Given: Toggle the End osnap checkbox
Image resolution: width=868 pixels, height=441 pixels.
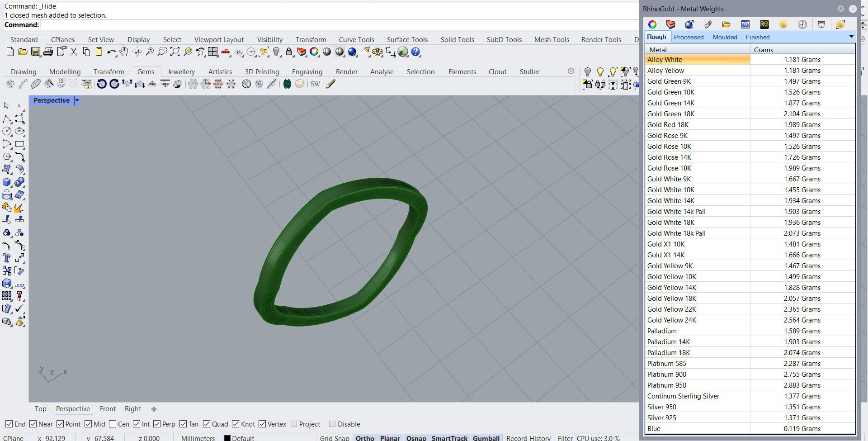Looking at the screenshot, I should pyautogui.click(x=9, y=424).
